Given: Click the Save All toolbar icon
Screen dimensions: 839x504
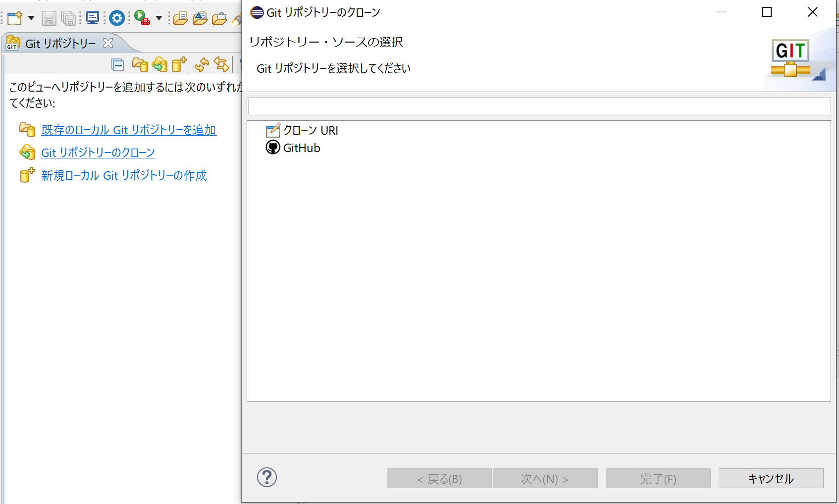Looking at the screenshot, I should click(68, 18).
